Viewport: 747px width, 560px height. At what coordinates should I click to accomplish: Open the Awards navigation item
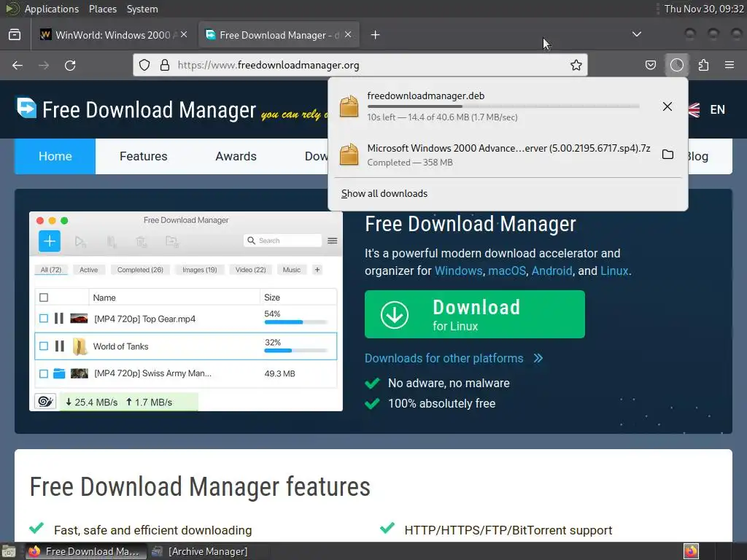236,156
